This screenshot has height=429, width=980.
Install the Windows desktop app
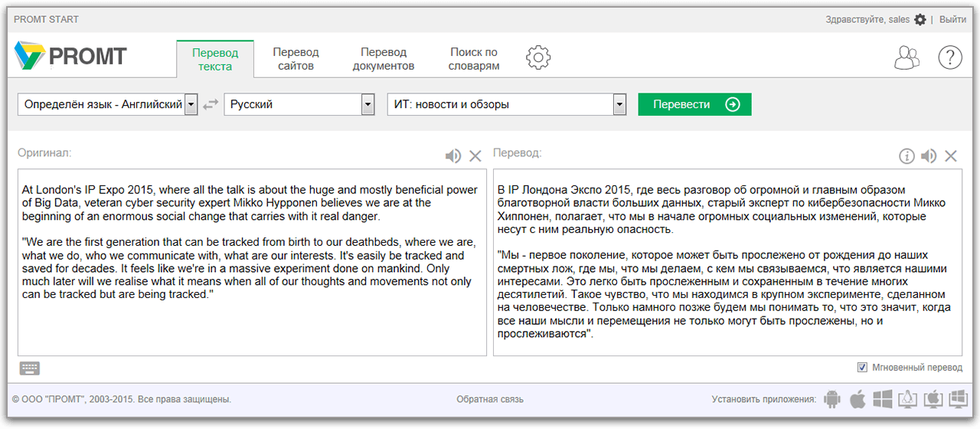coord(959,399)
